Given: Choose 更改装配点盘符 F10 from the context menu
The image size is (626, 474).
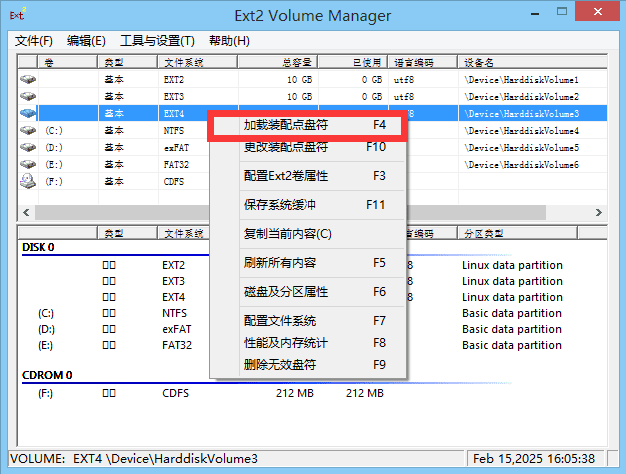Looking at the screenshot, I should click(307, 147).
